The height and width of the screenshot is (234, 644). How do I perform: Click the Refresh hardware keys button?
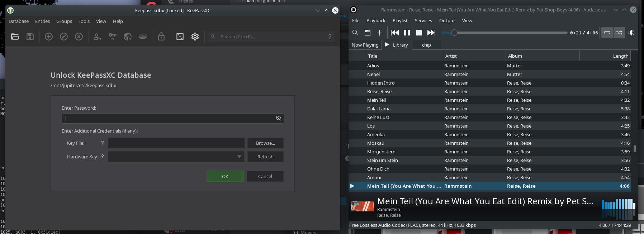265,157
